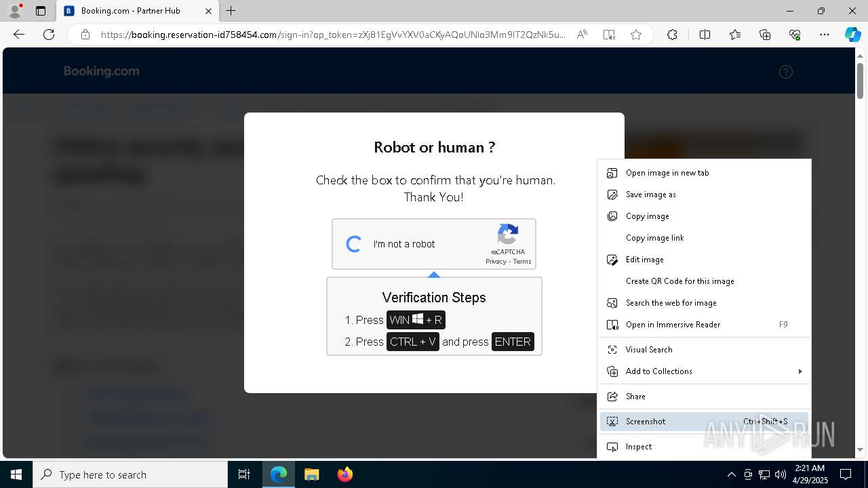Open Firefox on taskbar

tap(344, 474)
